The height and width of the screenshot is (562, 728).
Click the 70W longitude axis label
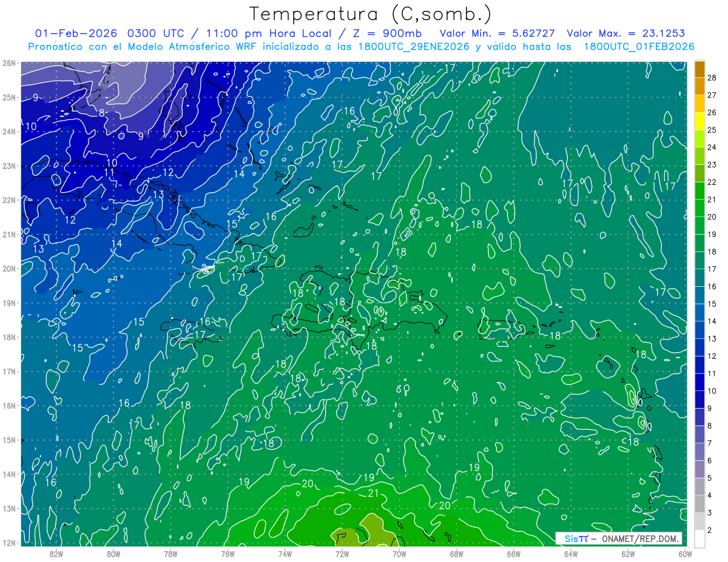click(399, 554)
